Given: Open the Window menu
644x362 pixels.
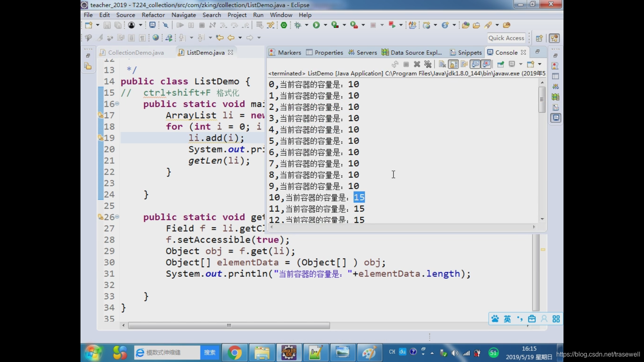Looking at the screenshot, I should [281, 15].
